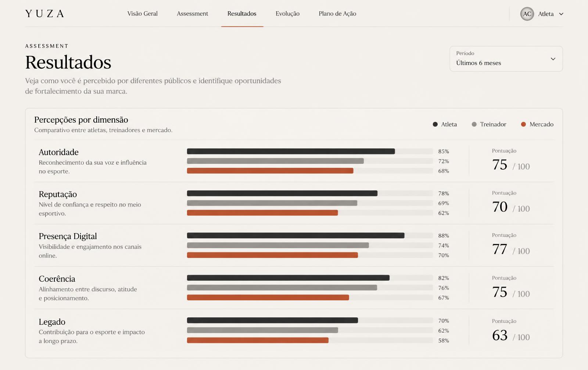Image resolution: width=588 pixels, height=370 pixels.
Task: Toggle the Treinador legend dot
Action: point(474,124)
